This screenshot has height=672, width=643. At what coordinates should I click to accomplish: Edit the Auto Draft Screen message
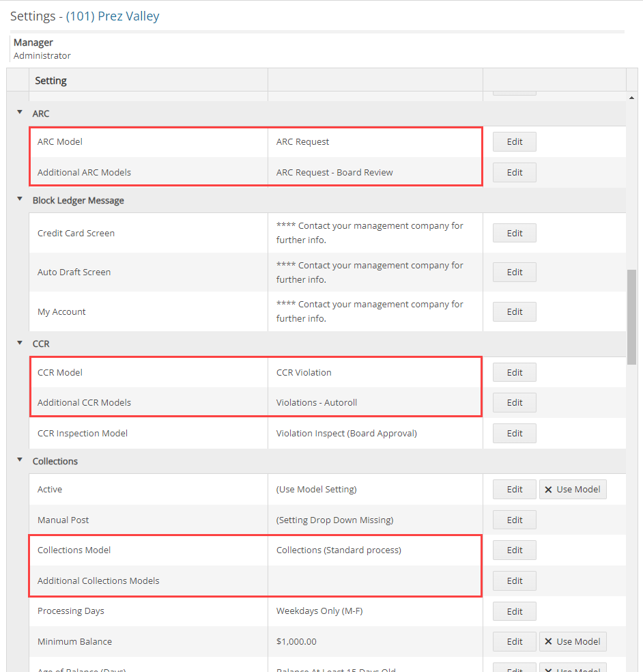pyautogui.click(x=514, y=272)
